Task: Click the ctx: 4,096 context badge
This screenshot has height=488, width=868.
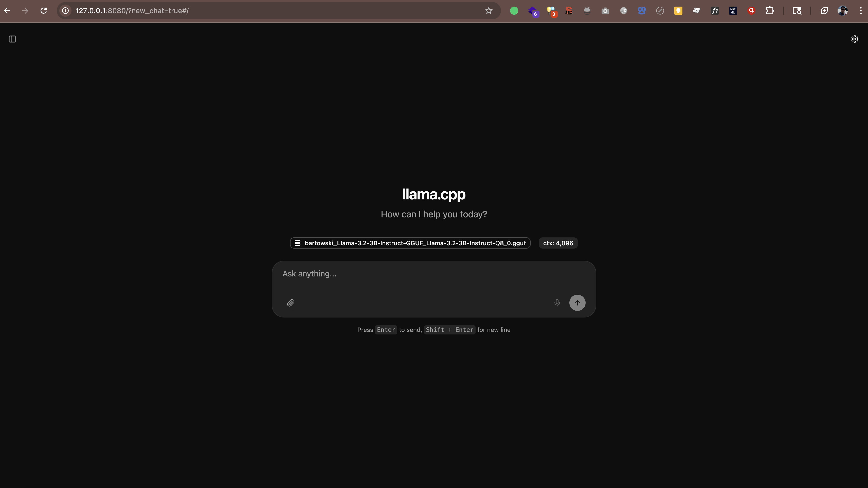Action: pyautogui.click(x=558, y=243)
